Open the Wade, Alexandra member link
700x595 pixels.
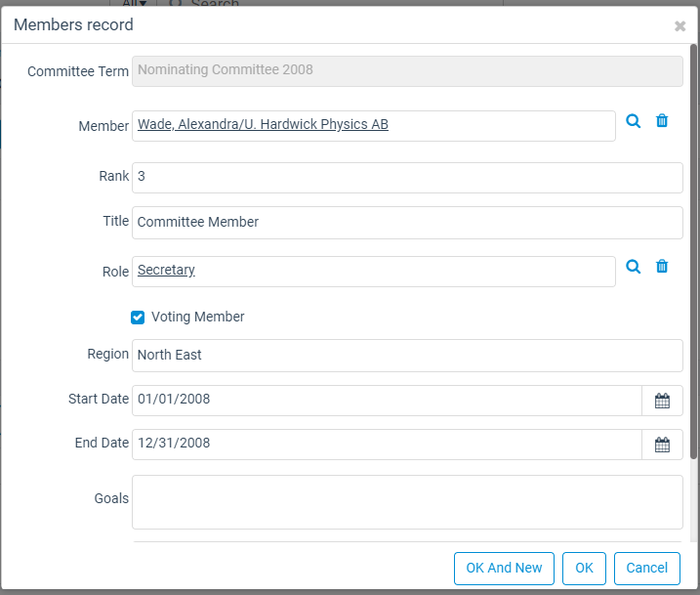click(x=263, y=124)
